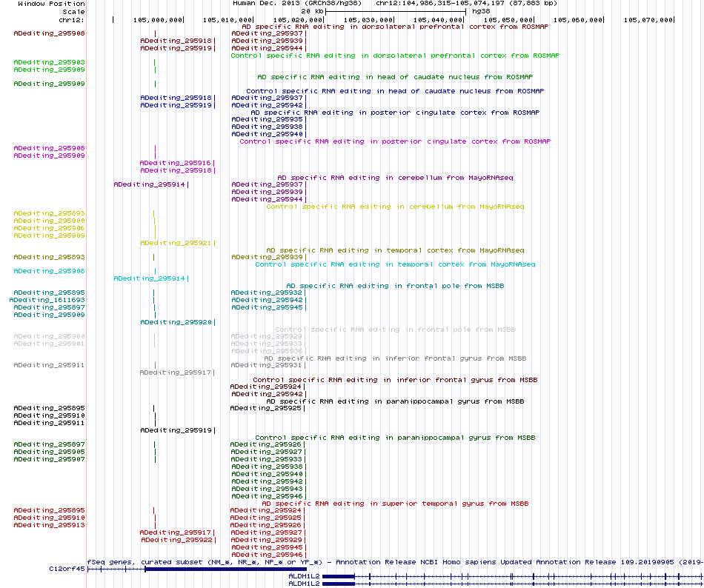Click the ADediting_1611693 item label

pos(47,300)
